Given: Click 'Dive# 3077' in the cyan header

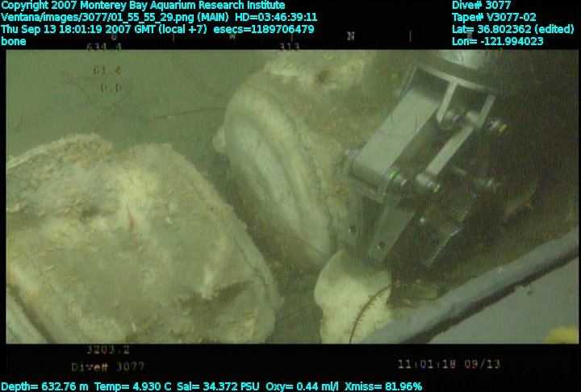Looking at the screenshot, I should click(x=481, y=5).
